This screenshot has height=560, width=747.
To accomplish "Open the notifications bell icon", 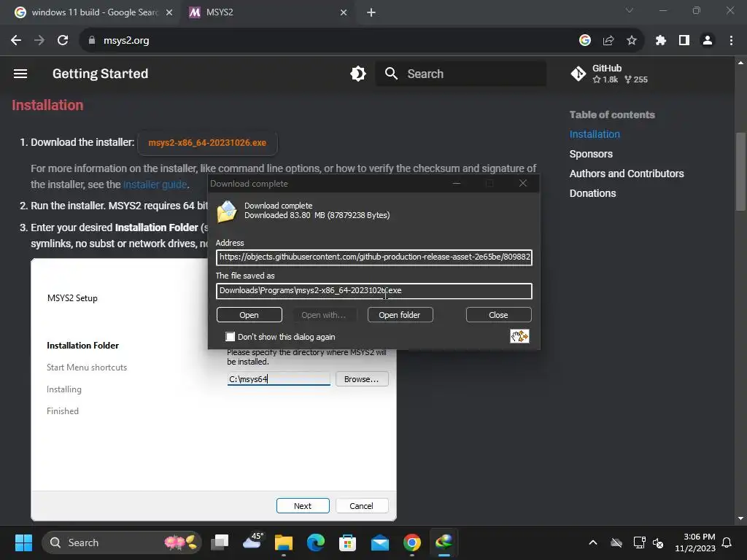I will pos(727,542).
